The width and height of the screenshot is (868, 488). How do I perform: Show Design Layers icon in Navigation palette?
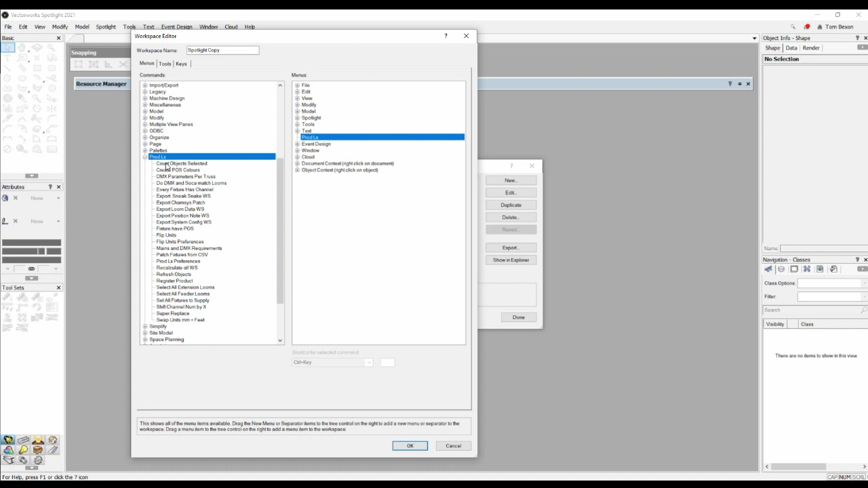click(x=781, y=269)
